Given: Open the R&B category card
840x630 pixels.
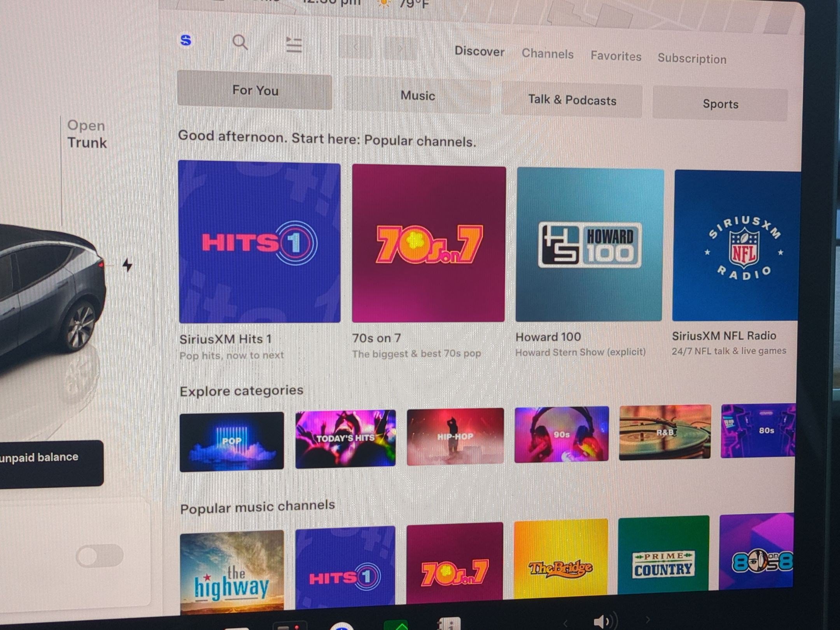Looking at the screenshot, I should click(665, 432).
